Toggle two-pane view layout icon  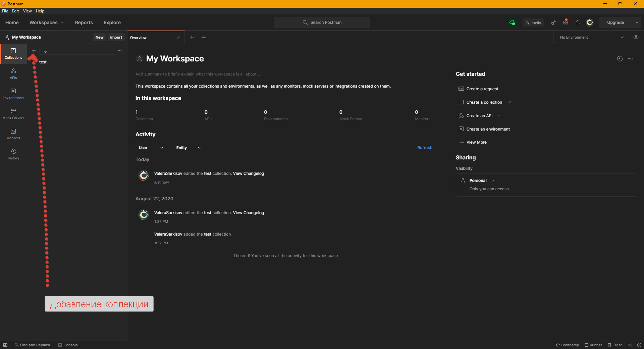630,345
